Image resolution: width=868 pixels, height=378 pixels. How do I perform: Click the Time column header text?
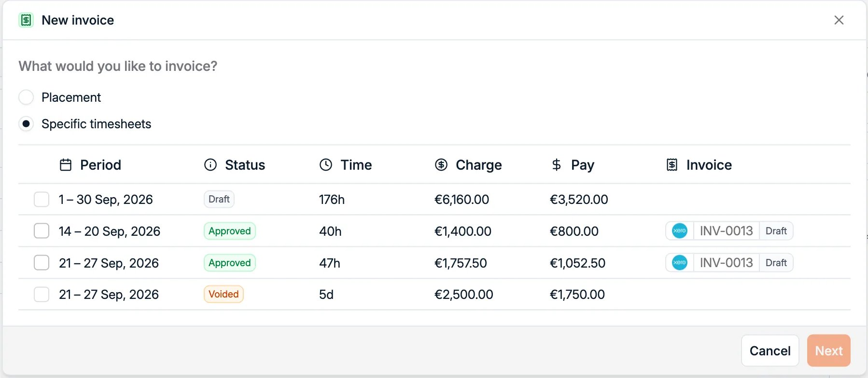[356, 165]
